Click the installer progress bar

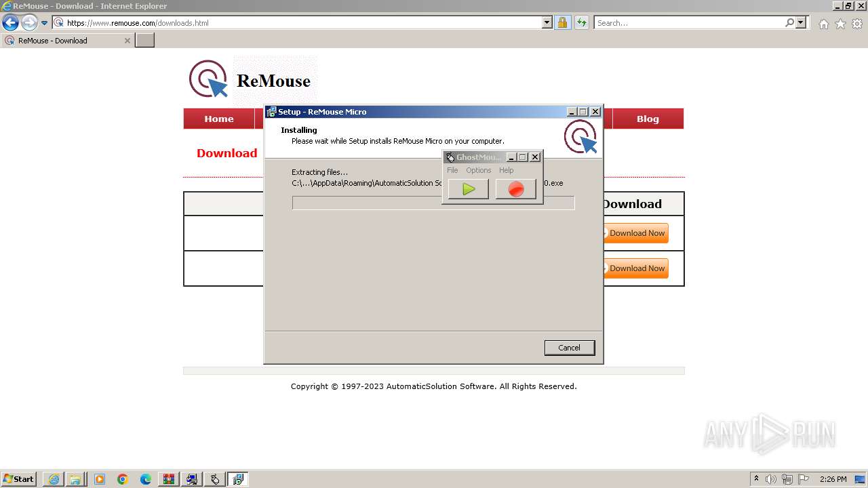433,203
